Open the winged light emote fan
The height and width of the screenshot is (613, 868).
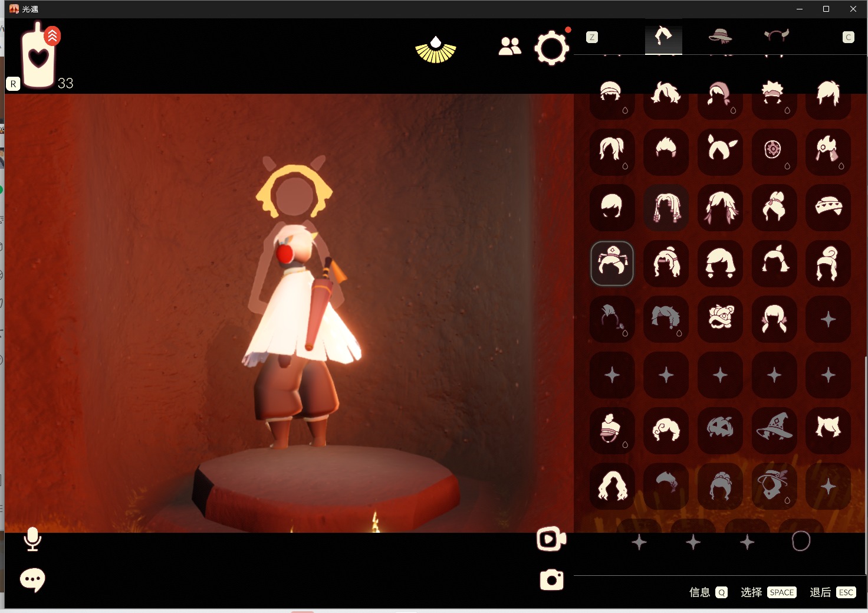[x=436, y=50]
